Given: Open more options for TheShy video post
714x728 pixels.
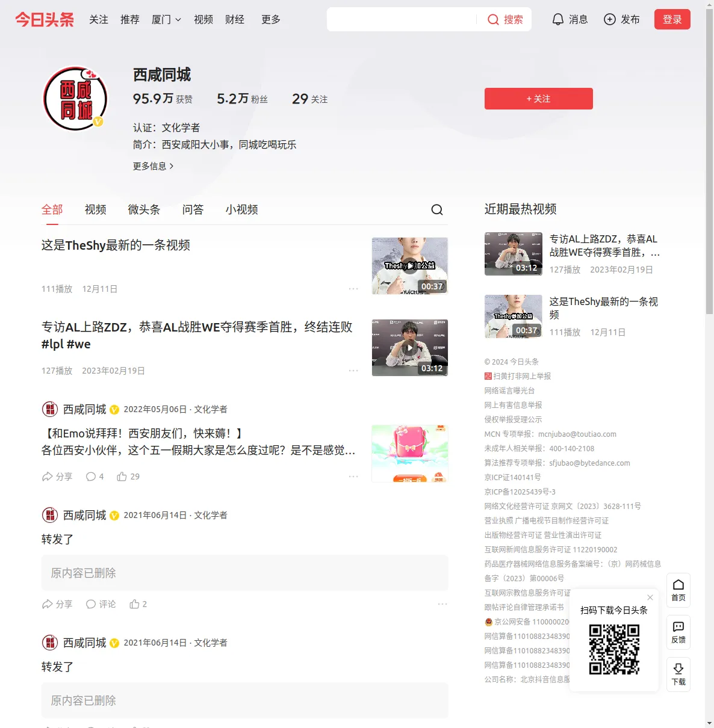Looking at the screenshot, I should pos(353,289).
